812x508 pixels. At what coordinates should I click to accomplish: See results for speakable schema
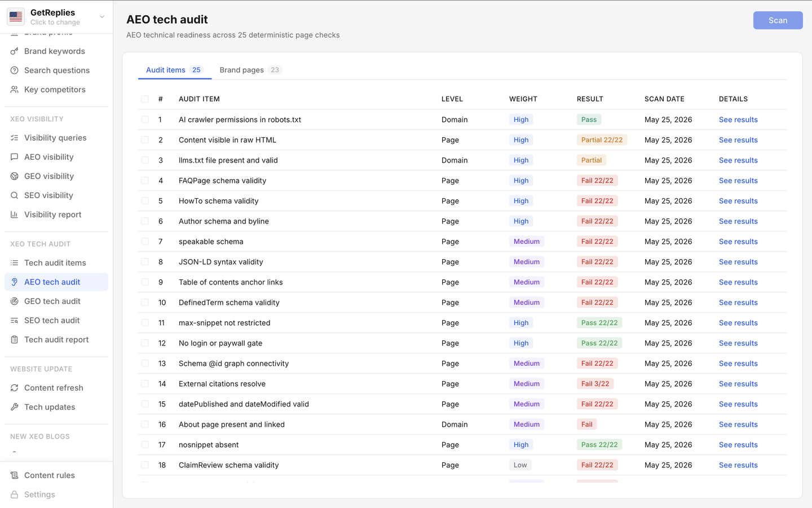[738, 242]
